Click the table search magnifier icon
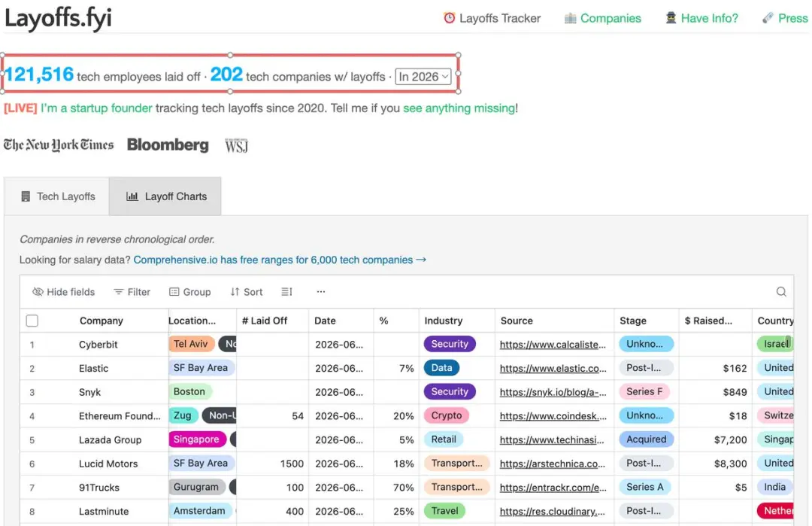 [781, 292]
